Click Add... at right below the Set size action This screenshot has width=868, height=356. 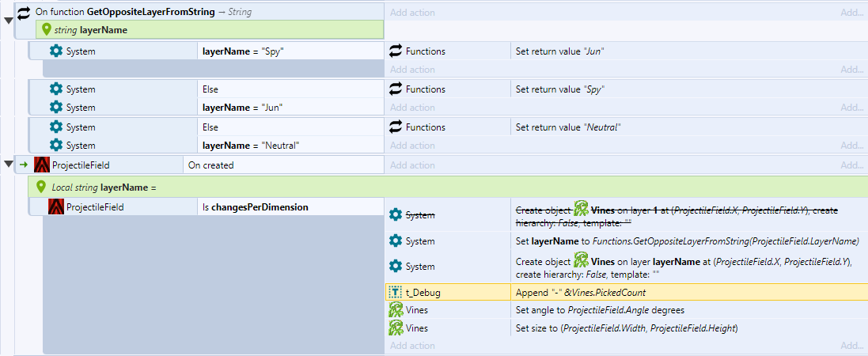852,346
